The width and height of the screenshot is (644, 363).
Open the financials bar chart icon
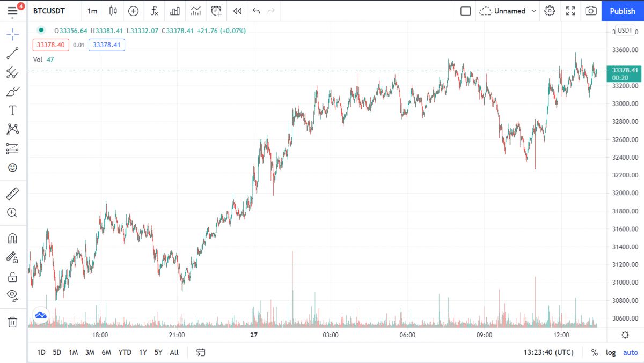[x=175, y=11]
